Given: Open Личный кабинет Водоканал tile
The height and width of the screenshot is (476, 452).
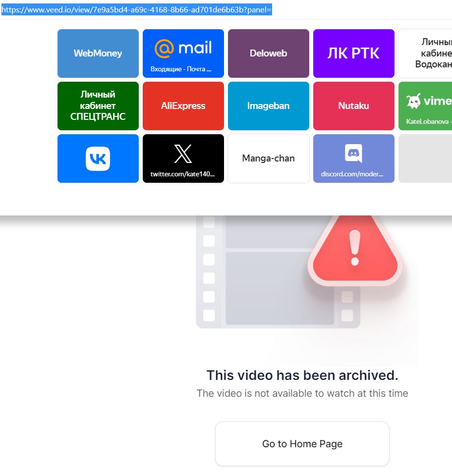Looking at the screenshot, I should coord(426,53).
